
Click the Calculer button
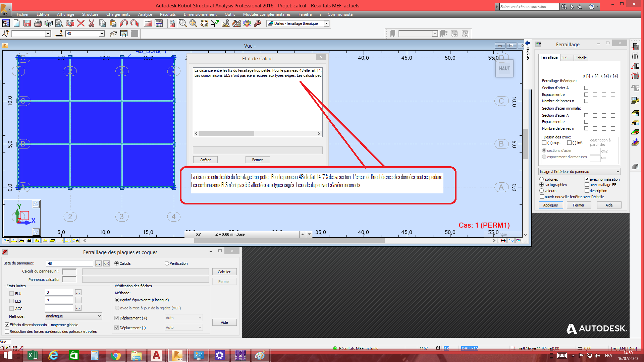tap(224, 272)
